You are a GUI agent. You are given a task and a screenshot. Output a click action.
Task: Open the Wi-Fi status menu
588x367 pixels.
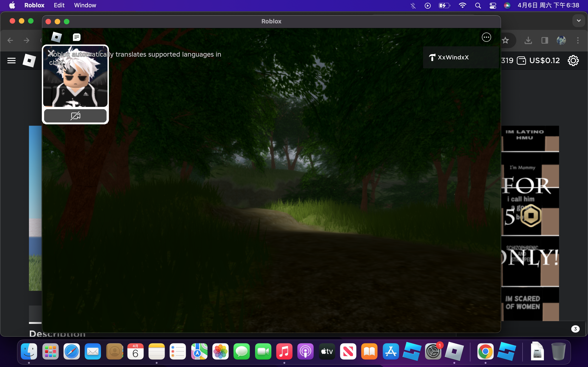(462, 5)
